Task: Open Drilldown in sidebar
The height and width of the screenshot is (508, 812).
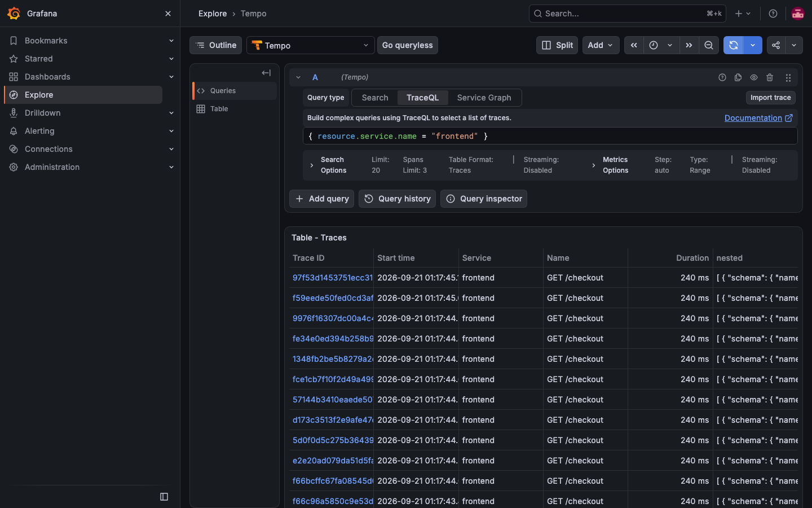Action: [x=42, y=113]
